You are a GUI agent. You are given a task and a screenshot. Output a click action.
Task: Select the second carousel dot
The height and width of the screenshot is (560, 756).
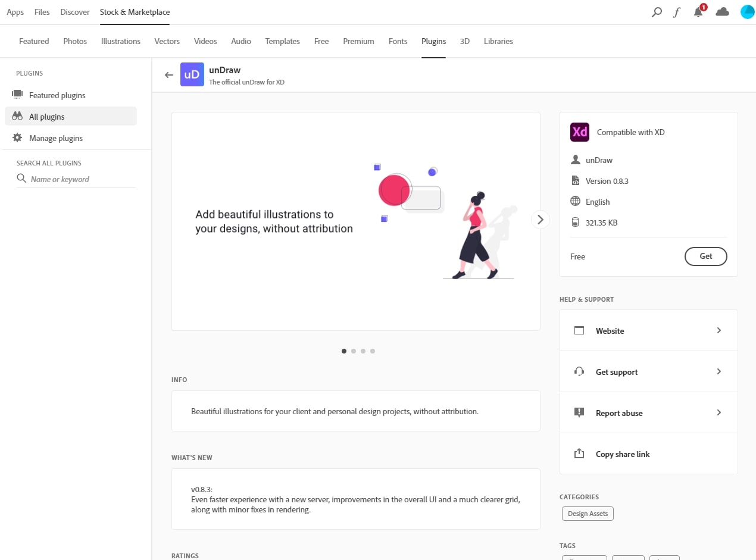point(354,351)
